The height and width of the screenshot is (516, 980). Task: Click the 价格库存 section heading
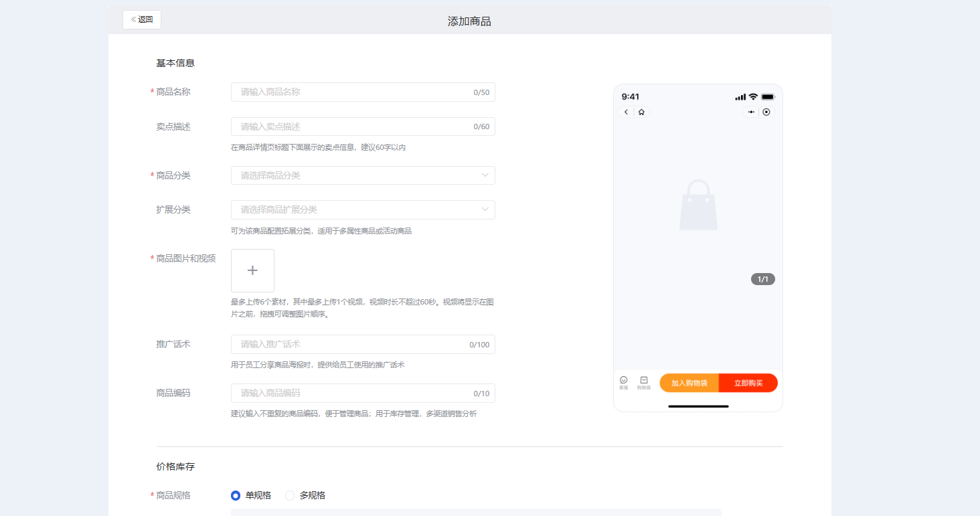click(175, 466)
